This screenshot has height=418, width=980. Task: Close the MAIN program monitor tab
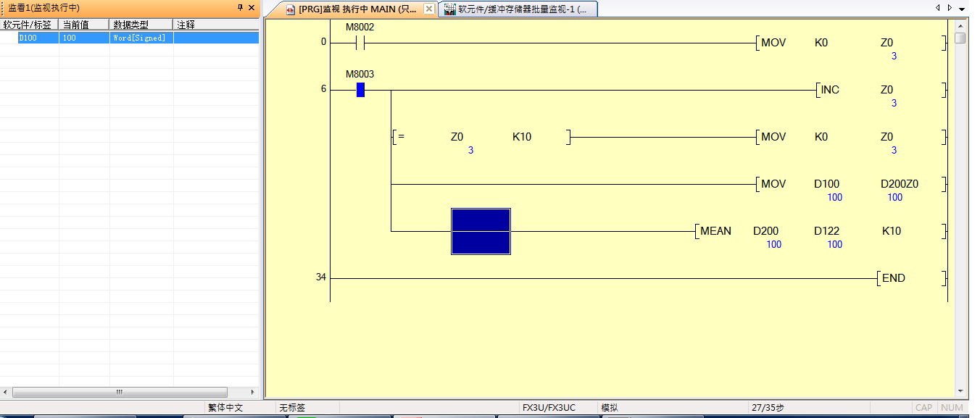pyautogui.click(x=429, y=9)
